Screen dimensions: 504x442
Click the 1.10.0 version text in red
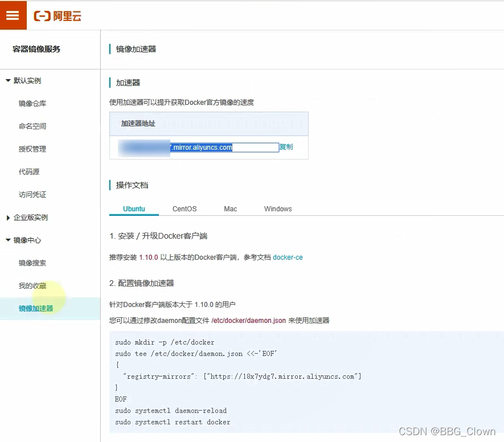coord(149,257)
